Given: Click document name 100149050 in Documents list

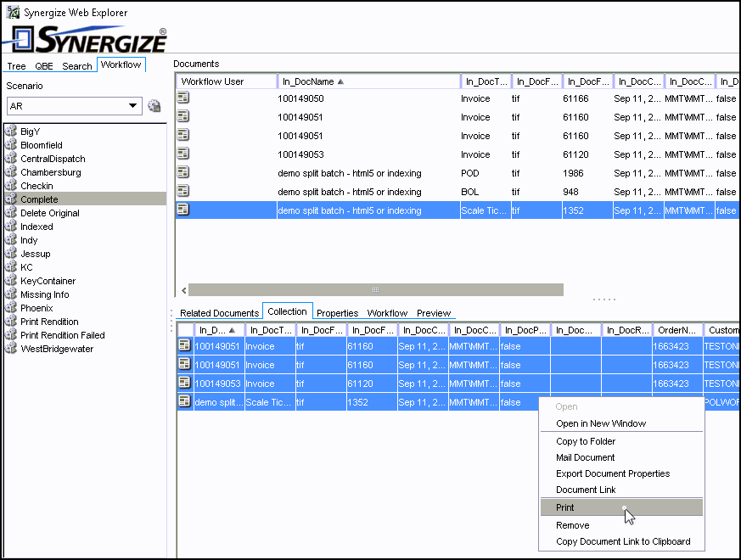Looking at the screenshot, I should point(300,98).
